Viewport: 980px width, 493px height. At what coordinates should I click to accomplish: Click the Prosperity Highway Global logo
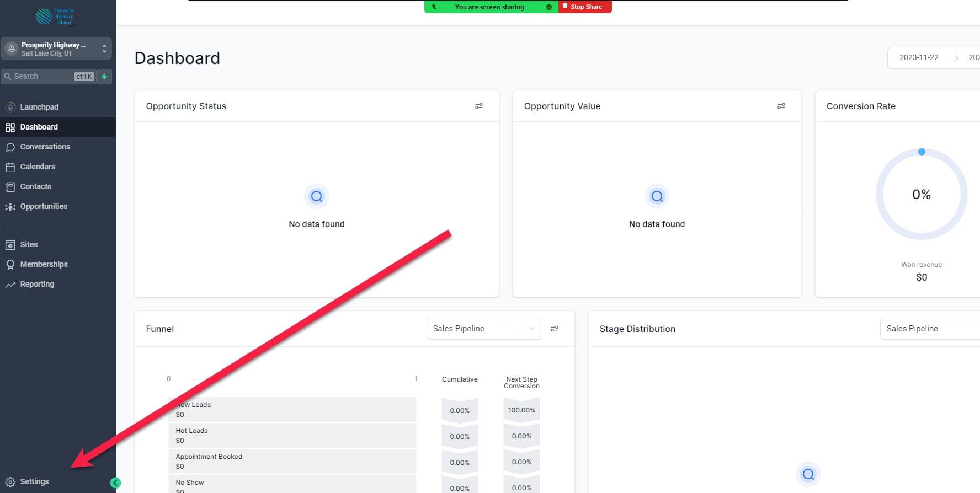coord(56,17)
